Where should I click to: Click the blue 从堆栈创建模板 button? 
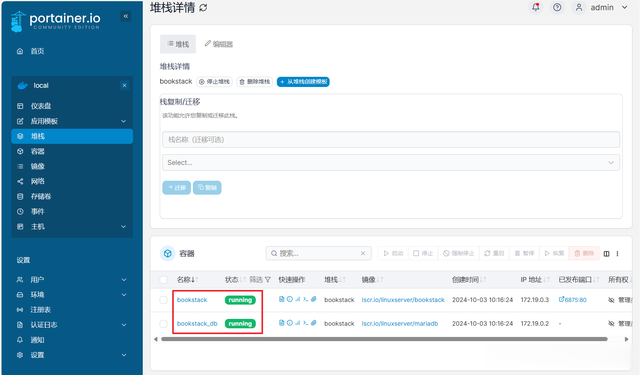(303, 82)
